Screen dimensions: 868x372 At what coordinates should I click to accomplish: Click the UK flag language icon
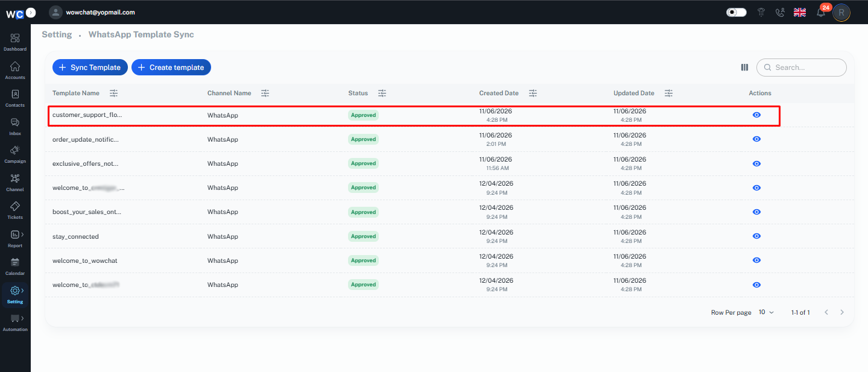(x=800, y=12)
